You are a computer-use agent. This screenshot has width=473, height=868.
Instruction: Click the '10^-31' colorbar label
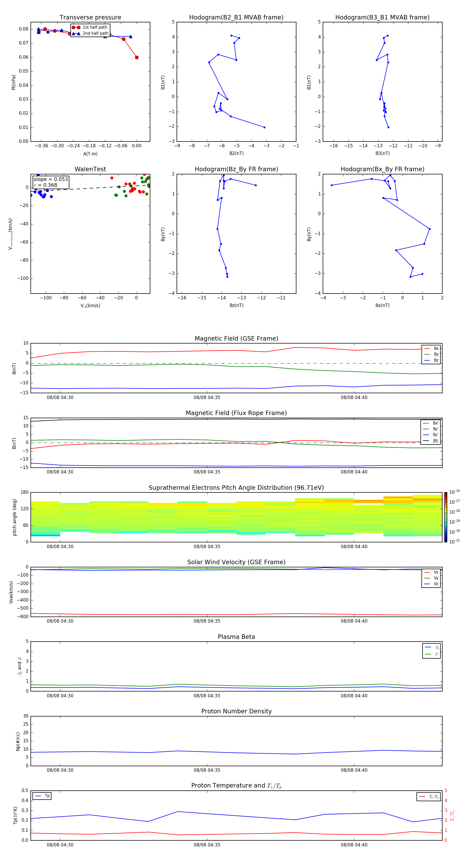pos(455,542)
